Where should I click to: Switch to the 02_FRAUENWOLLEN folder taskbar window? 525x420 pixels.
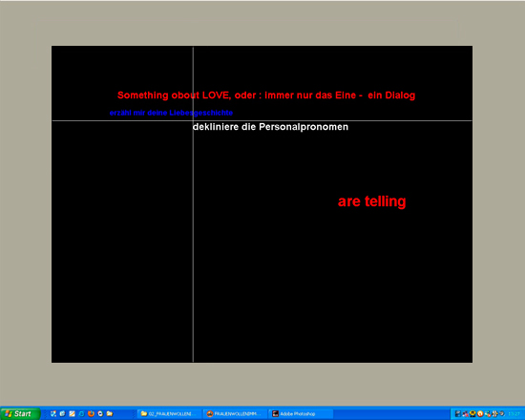[169, 414]
